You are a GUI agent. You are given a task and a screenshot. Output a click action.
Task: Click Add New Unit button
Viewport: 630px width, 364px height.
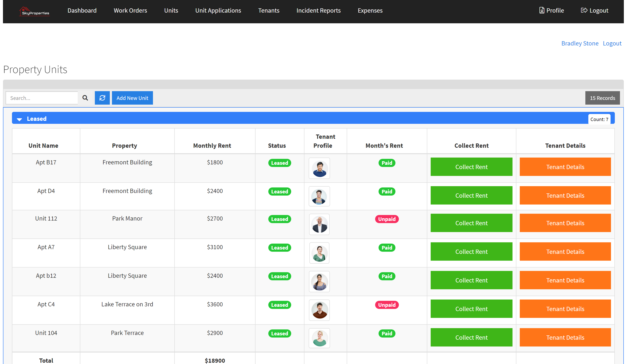point(132,98)
